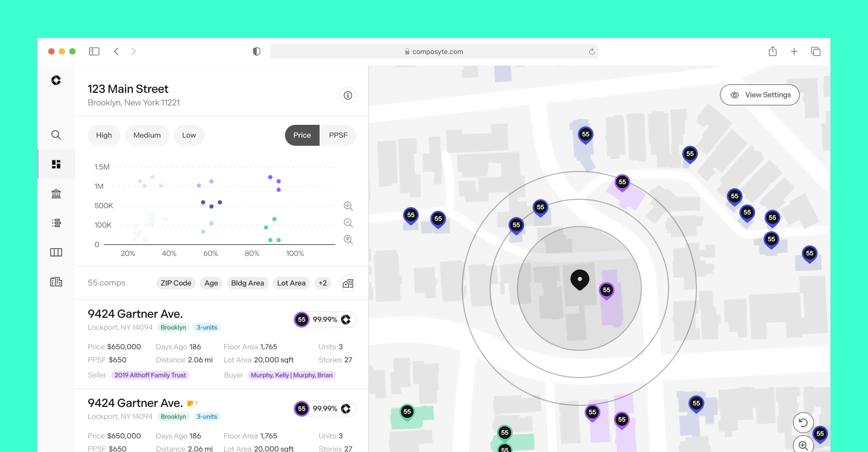Screen dimensions: 868x452
Task: Switch chart to PPSF tab
Action: [338, 135]
